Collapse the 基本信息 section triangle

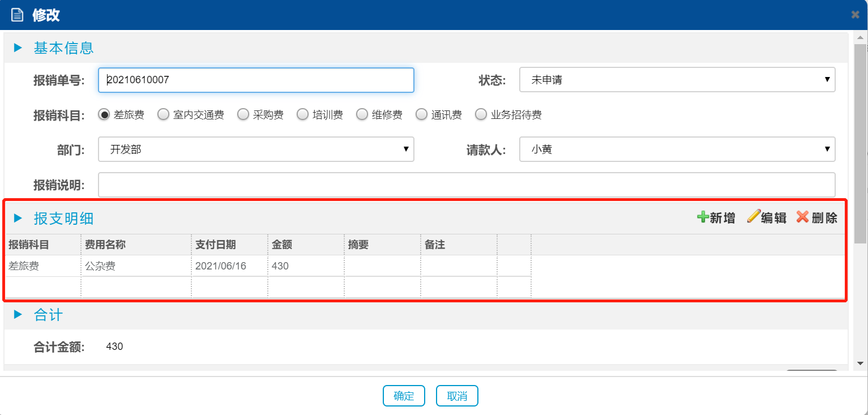click(18, 48)
